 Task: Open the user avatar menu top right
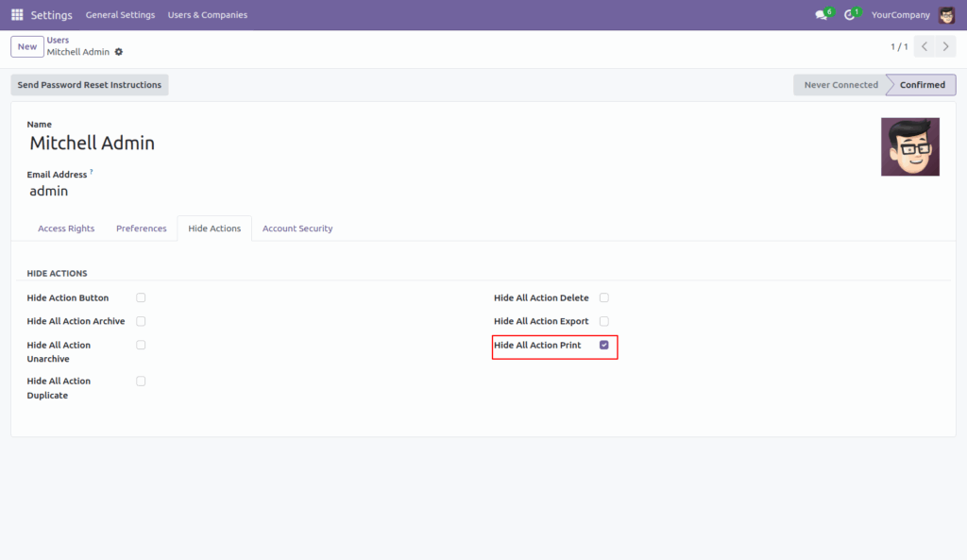947,14
